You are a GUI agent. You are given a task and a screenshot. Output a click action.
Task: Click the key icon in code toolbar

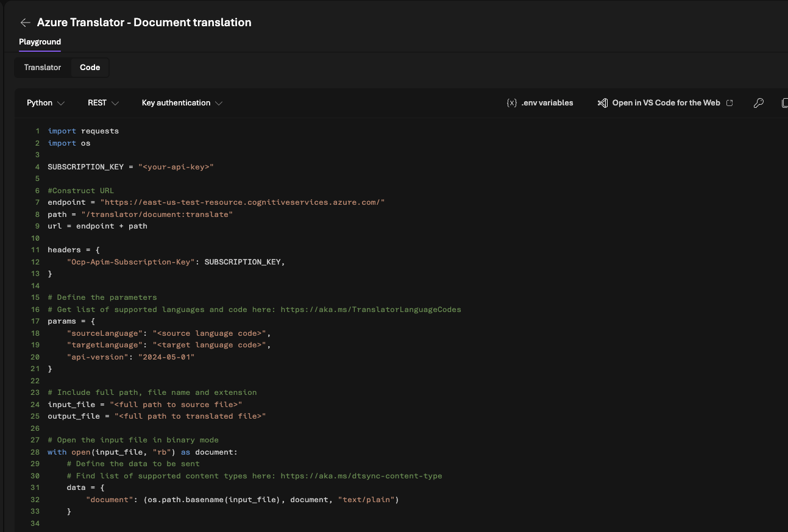pos(759,103)
